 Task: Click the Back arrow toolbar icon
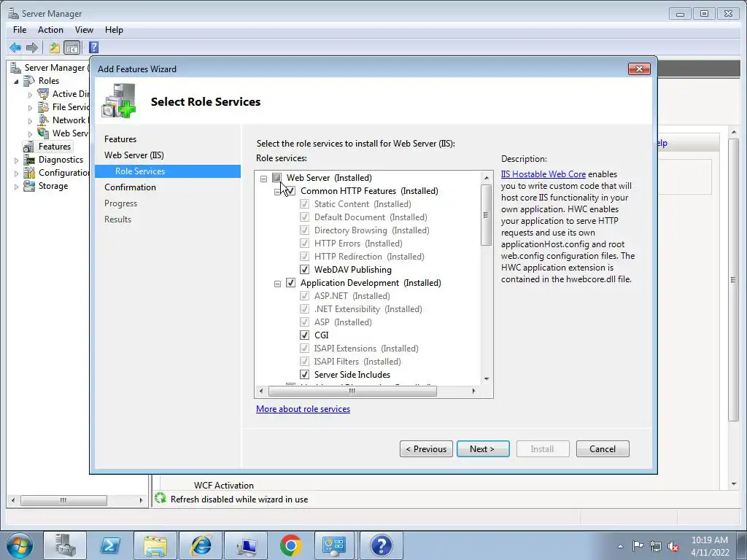pos(15,47)
